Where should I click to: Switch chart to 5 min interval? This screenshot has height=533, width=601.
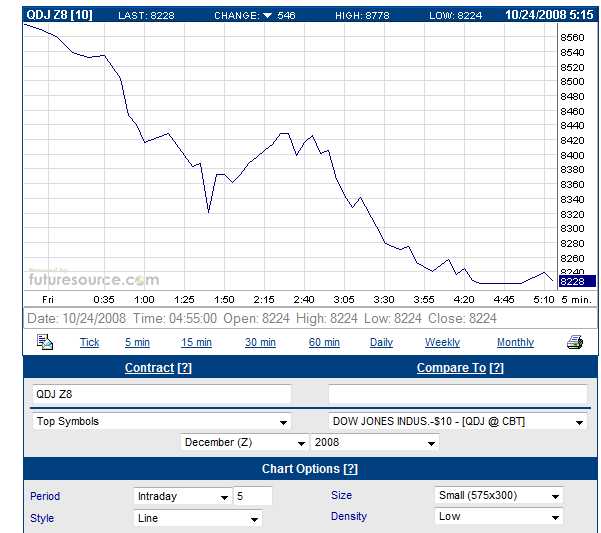137,342
